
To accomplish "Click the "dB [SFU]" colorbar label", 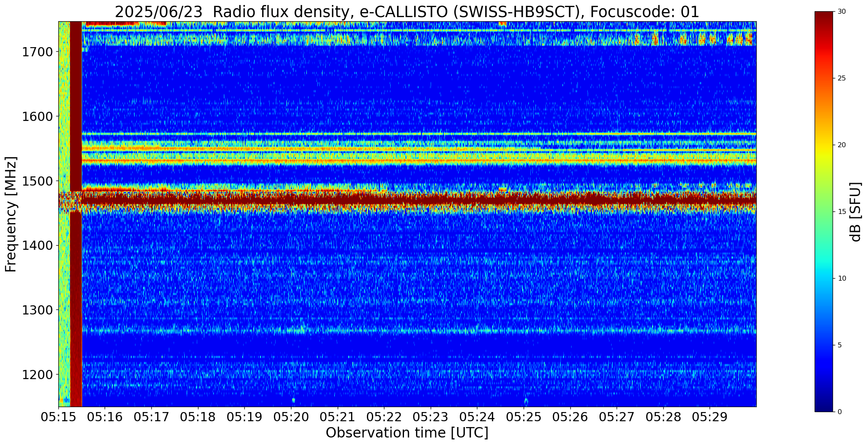I will (855, 212).
